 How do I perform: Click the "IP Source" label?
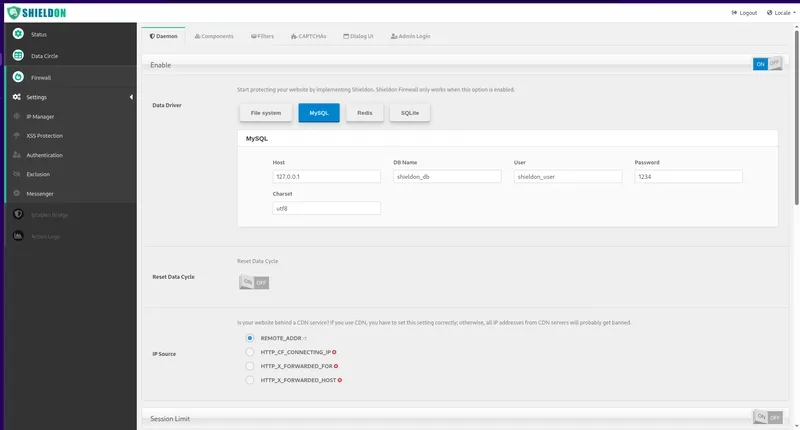(x=164, y=353)
